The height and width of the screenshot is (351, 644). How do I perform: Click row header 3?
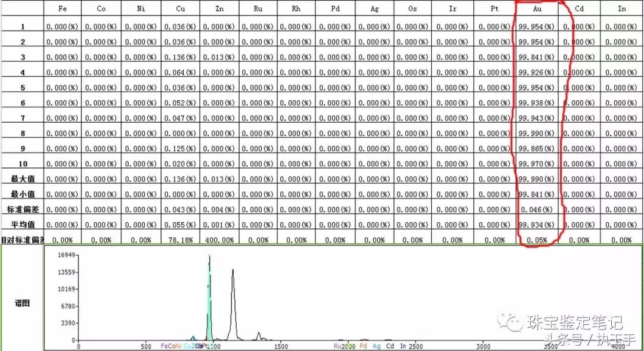click(x=23, y=57)
